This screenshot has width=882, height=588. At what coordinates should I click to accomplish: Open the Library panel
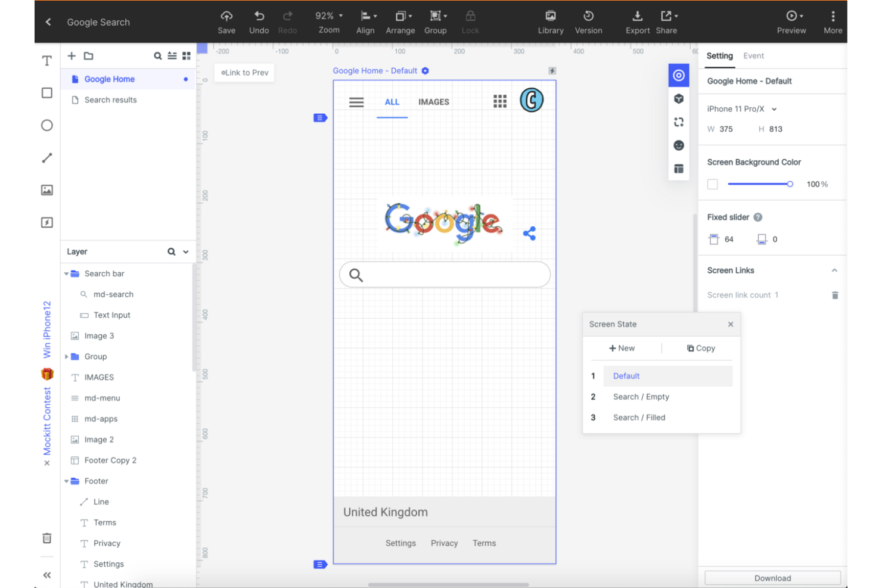coord(551,22)
